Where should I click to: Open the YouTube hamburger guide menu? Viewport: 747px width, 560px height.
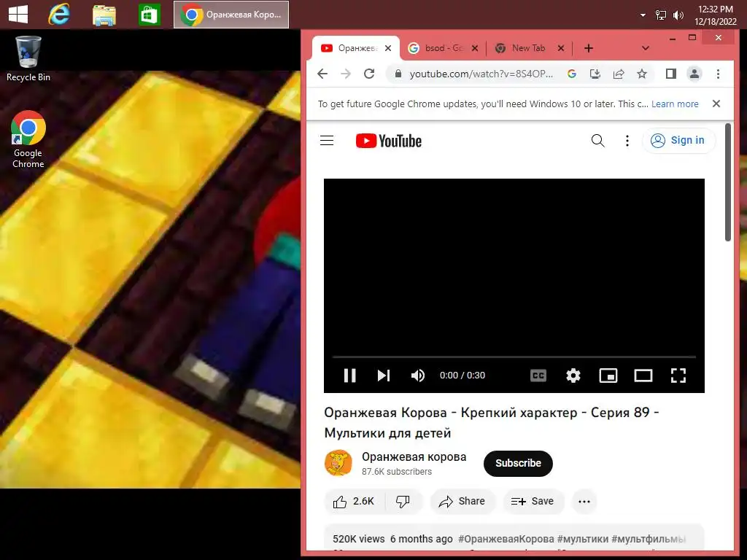coord(327,141)
